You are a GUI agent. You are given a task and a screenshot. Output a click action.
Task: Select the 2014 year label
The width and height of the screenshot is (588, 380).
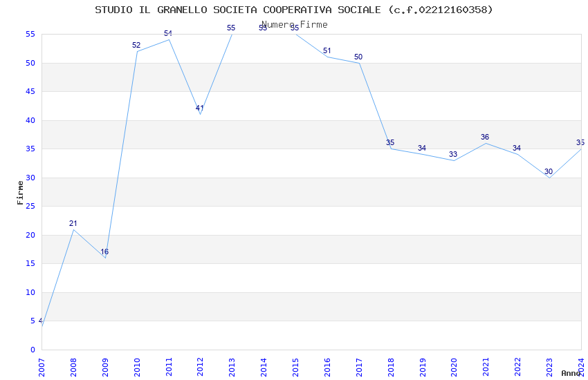pyautogui.click(x=264, y=368)
